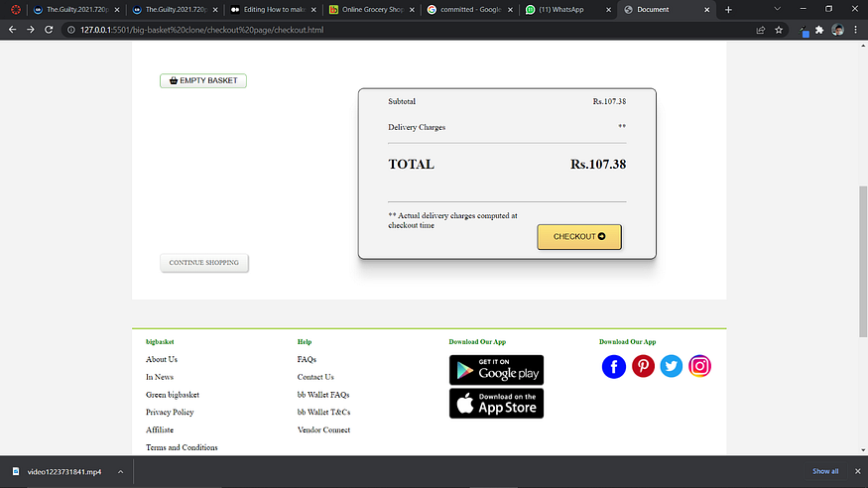The height and width of the screenshot is (488, 868).
Task: Switch to the first The.Guilty.2021 tab
Action: (76, 9)
